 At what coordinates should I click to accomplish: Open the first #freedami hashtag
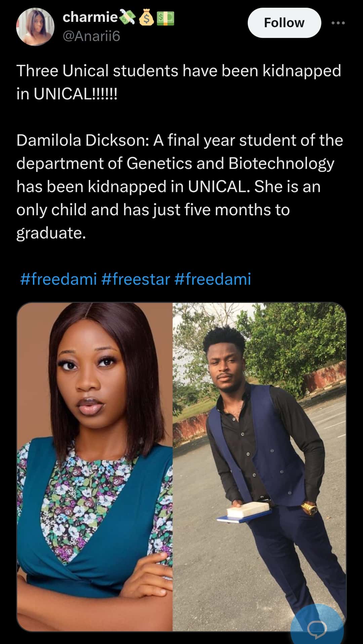pos(58,279)
